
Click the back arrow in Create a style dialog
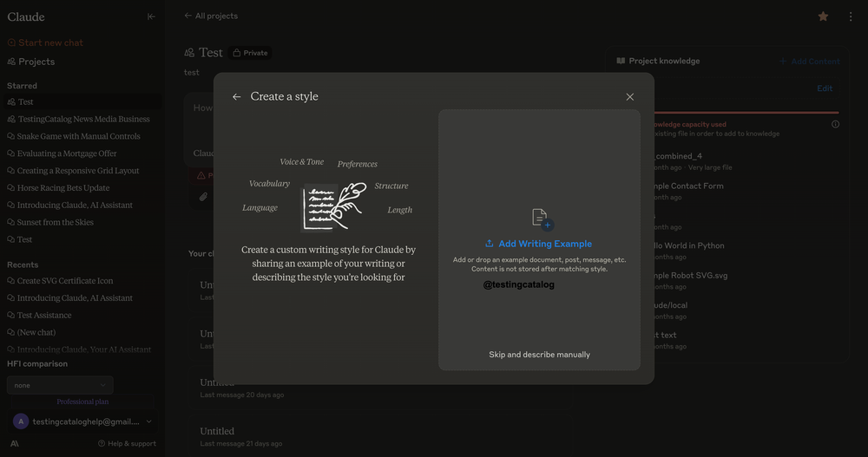[236, 97]
